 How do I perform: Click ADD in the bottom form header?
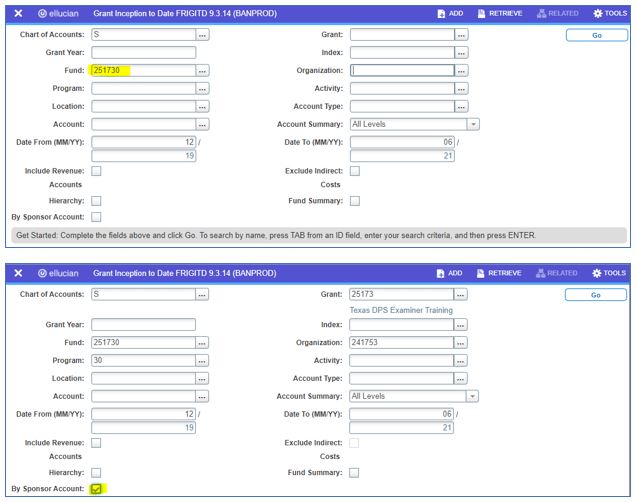450,273
